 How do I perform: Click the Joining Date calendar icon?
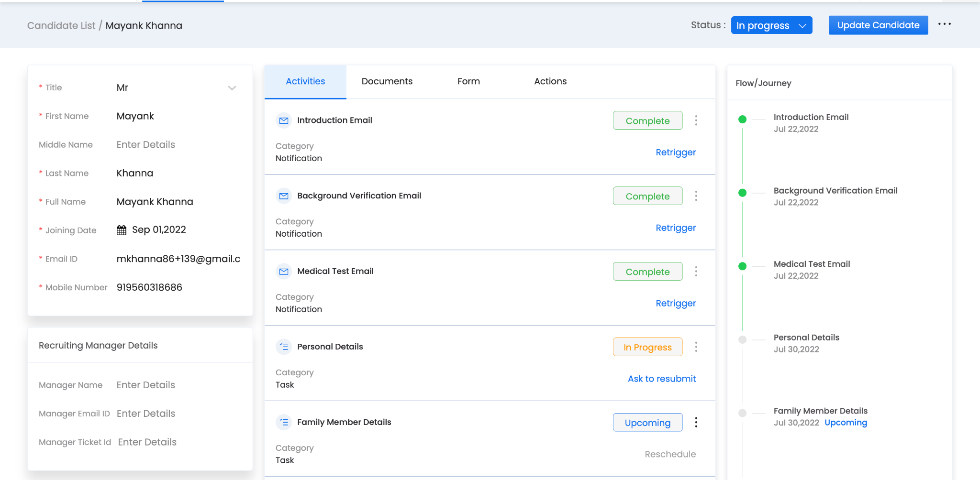point(122,230)
